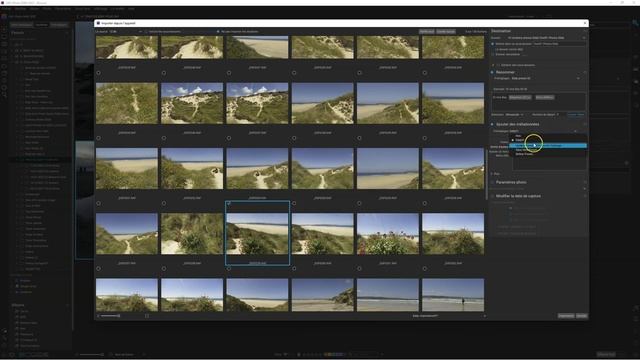Toggle the do-not-import-duplicates checkbox
Viewport: 640px width, 360px height.
pos(218,31)
